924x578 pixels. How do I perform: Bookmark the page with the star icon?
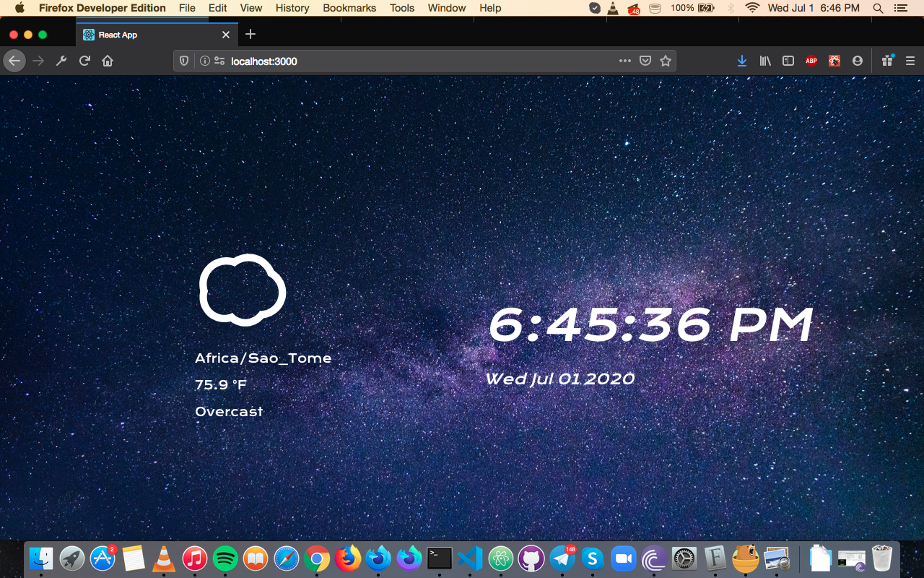point(665,61)
